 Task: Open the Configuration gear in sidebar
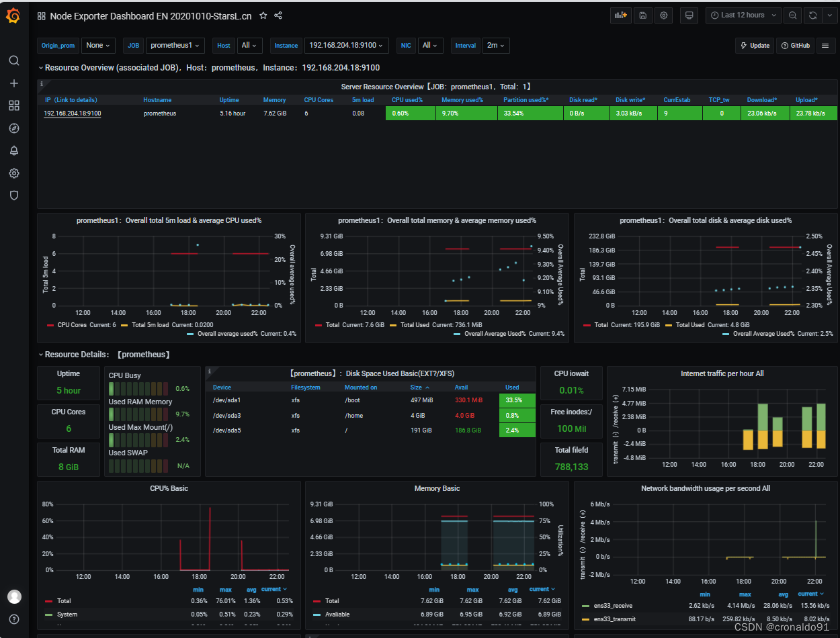click(x=13, y=173)
